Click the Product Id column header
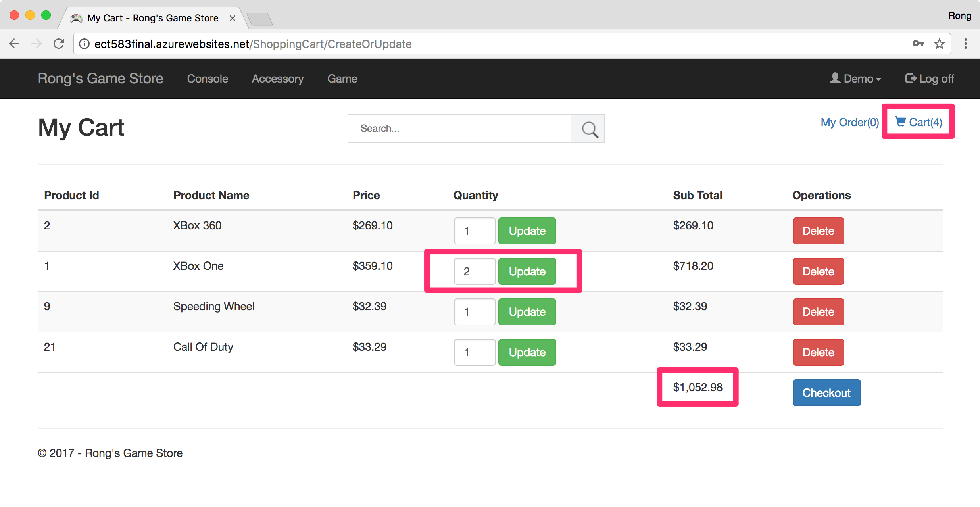980x507 pixels. click(71, 195)
